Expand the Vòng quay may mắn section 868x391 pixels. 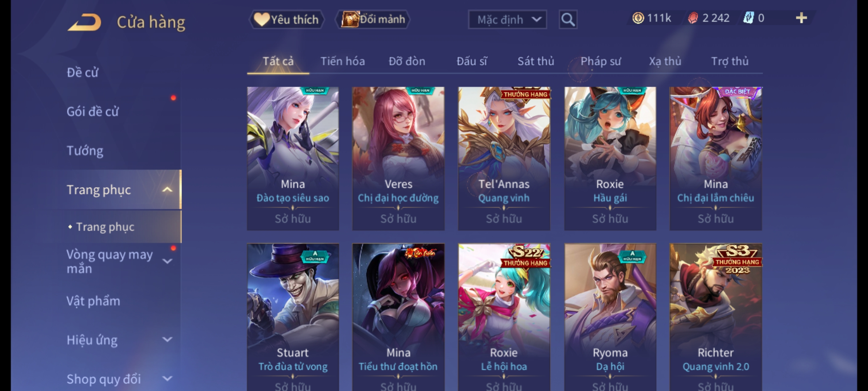[x=167, y=261]
